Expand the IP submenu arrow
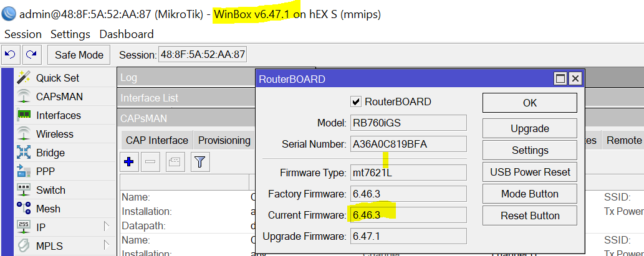The image size is (644, 256). tap(107, 226)
